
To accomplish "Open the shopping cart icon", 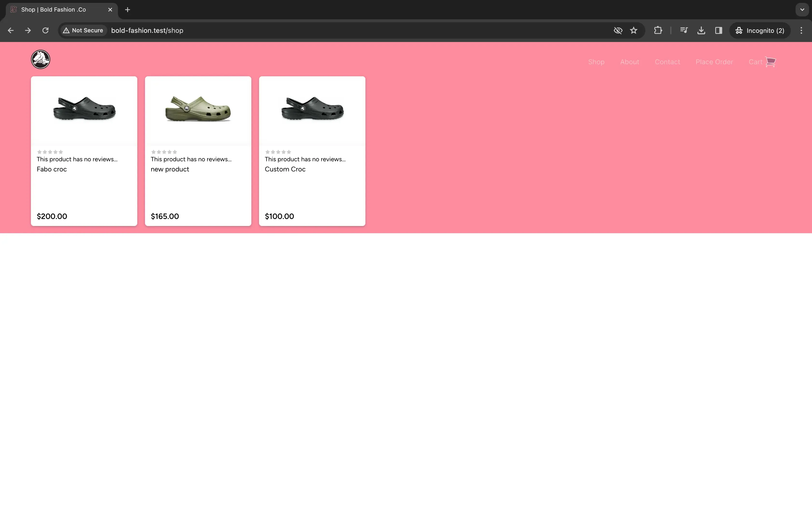I will [770, 62].
